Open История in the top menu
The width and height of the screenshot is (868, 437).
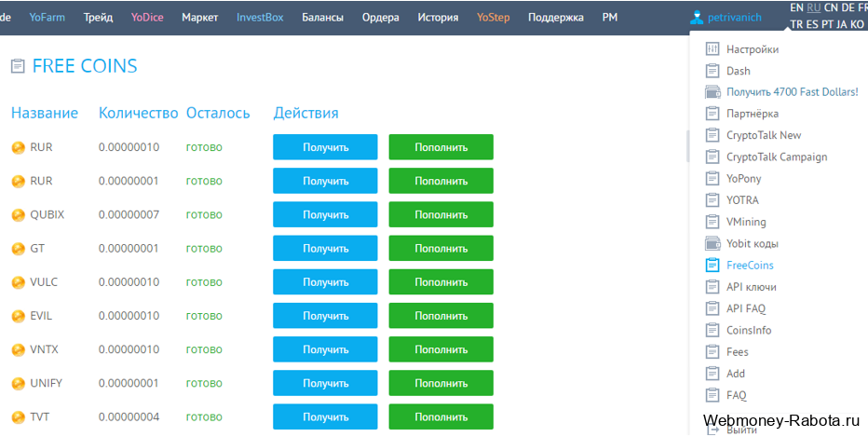[438, 17]
